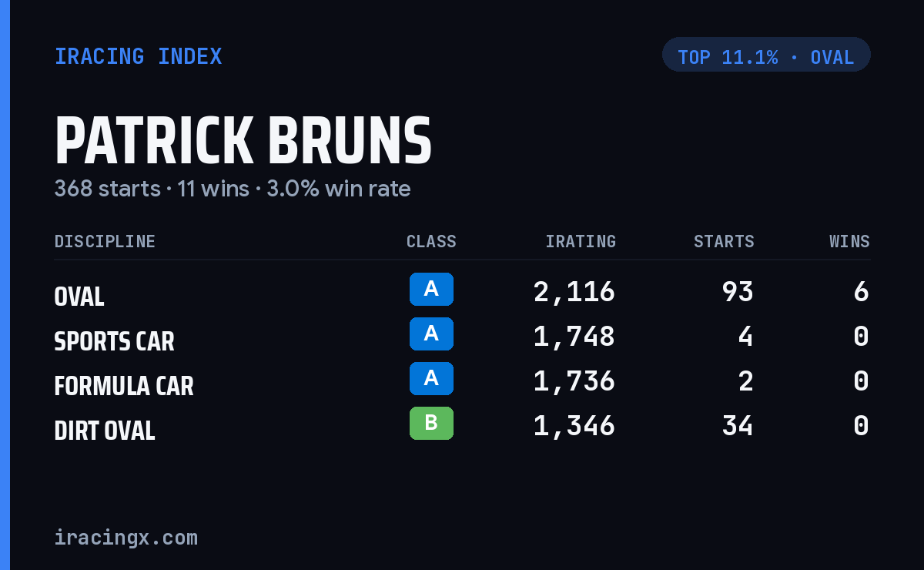Click the Sports Car class A badge
Image resolution: width=924 pixels, height=570 pixels.
point(431,334)
